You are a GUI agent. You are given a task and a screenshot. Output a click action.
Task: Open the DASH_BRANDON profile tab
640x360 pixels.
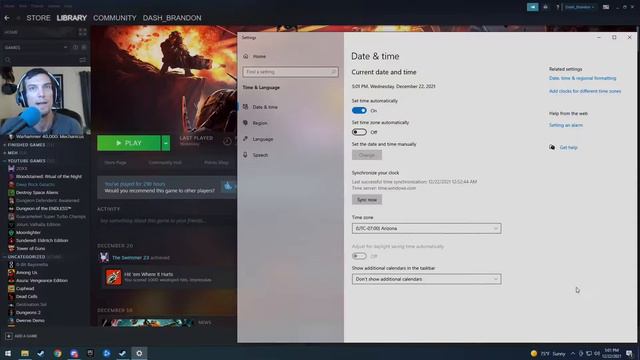click(172, 18)
